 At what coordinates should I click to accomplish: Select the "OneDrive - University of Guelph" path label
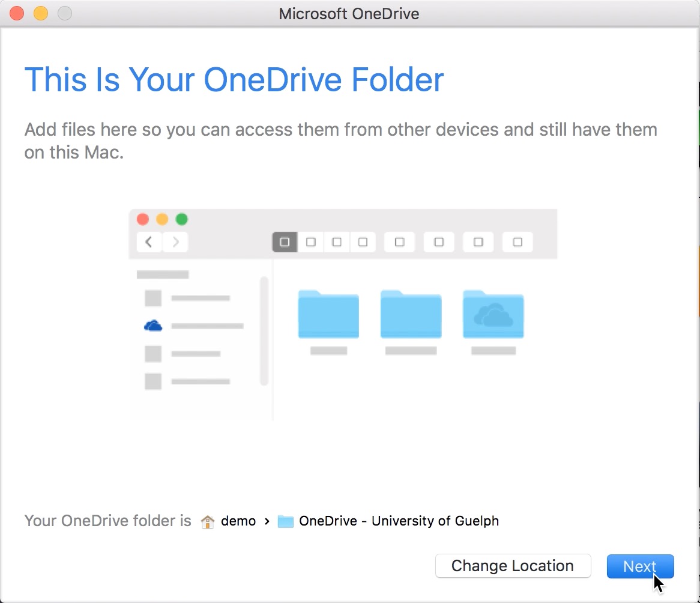[x=398, y=521]
